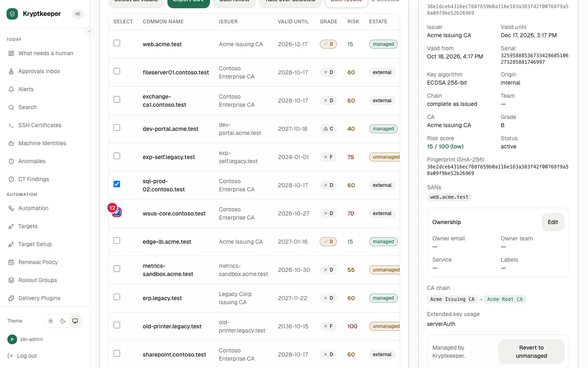Viewport: 588px width, 368px height.
Task: Click the Machine Identities icon
Action: click(11, 143)
